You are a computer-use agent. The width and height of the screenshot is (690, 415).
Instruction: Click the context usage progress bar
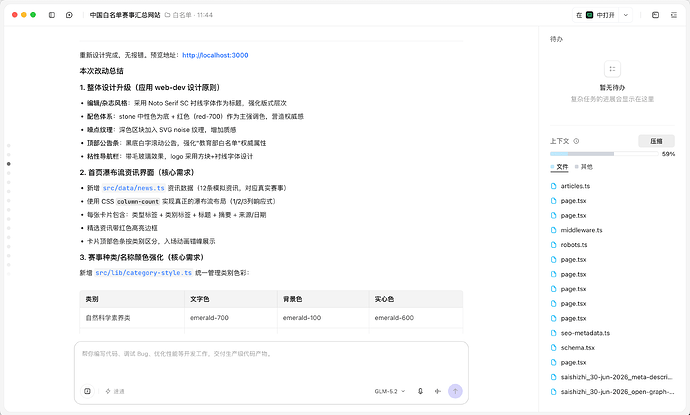(x=604, y=154)
